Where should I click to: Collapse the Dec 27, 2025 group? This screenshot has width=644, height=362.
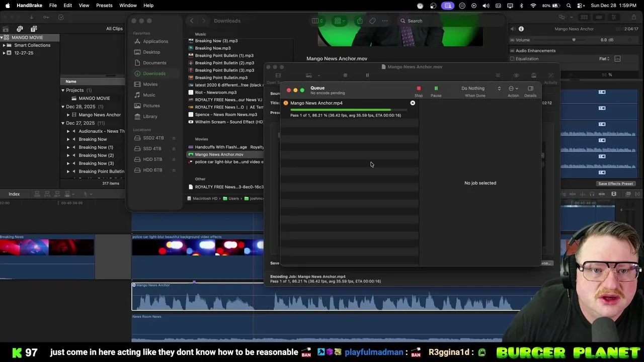[x=63, y=123]
